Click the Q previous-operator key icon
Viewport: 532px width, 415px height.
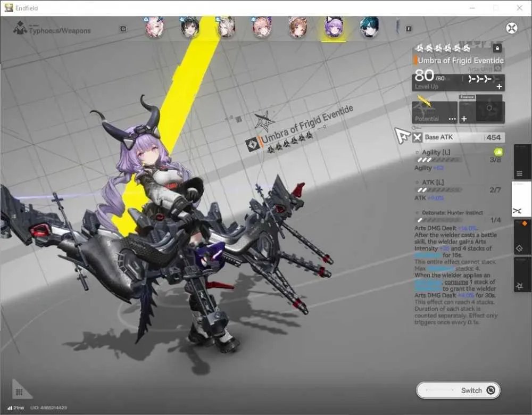123,29
